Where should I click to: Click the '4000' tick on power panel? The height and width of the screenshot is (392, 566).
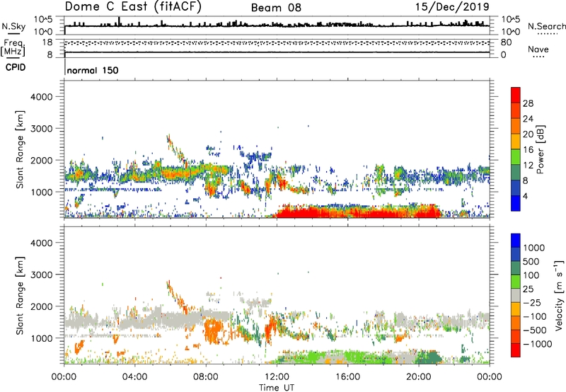[41, 97]
